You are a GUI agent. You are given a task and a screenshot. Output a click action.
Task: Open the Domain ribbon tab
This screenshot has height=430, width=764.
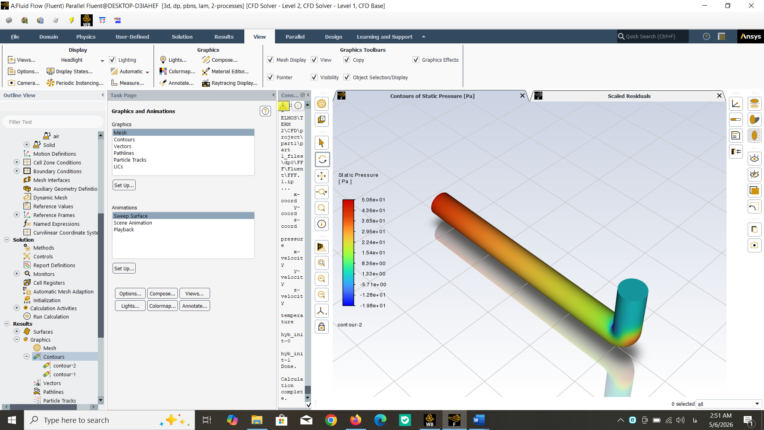pyautogui.click(x=49, y=37)
